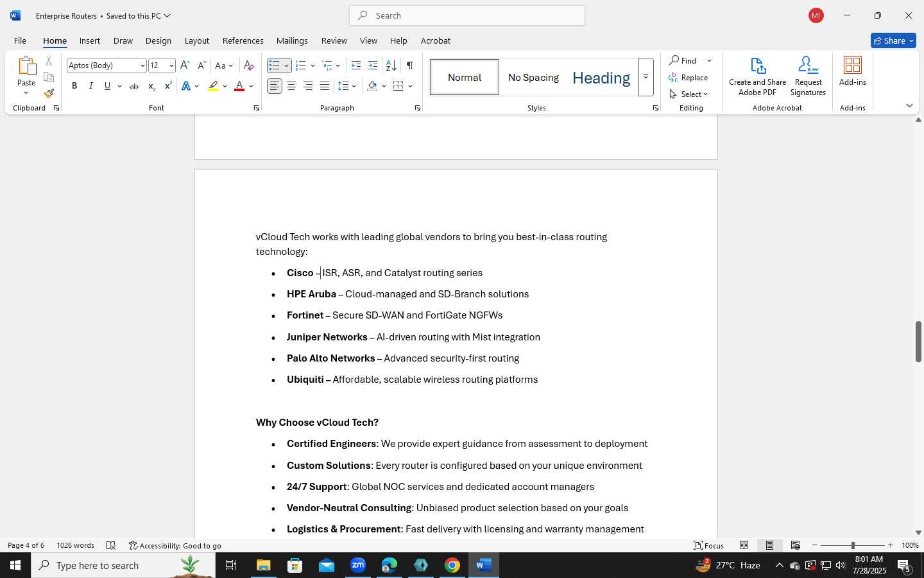Clear all formatting icon
The image size is (924, 578).
(249, 66)
